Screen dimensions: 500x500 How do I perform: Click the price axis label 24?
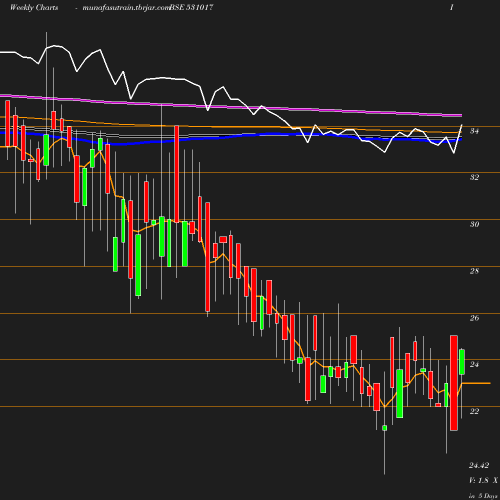[474, 364]
